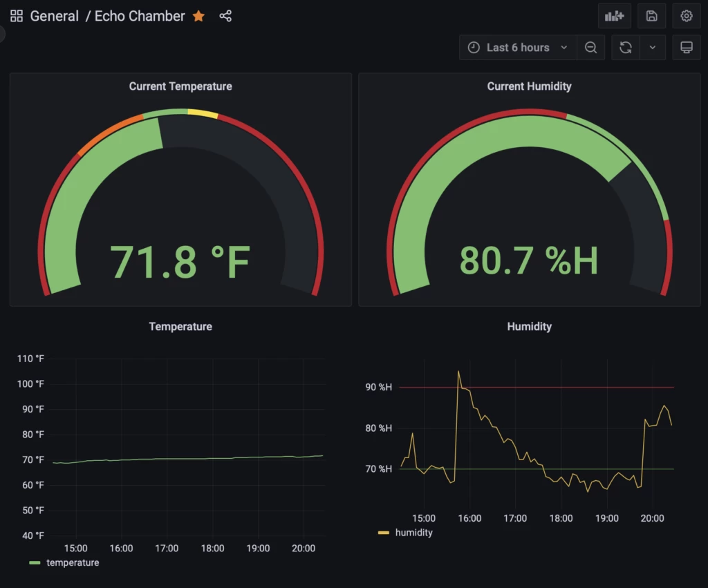Unfavorite the dashboard via the star
The width and height of the screenshot is (708, 588).
coord(198,16)
